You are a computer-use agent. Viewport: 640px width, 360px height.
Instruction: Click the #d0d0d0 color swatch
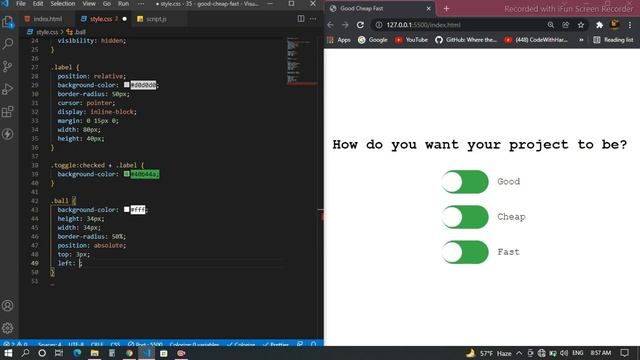tap(127, 85)
